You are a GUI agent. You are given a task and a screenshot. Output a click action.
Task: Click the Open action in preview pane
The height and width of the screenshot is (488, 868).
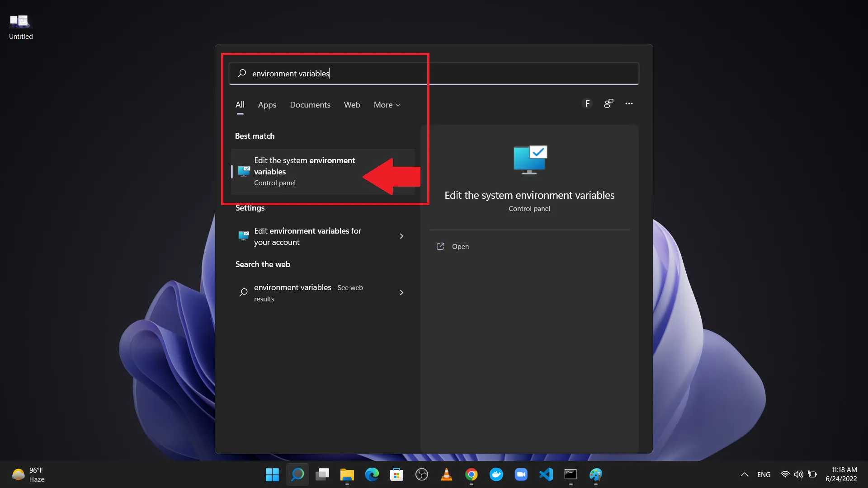pos(460,246)
